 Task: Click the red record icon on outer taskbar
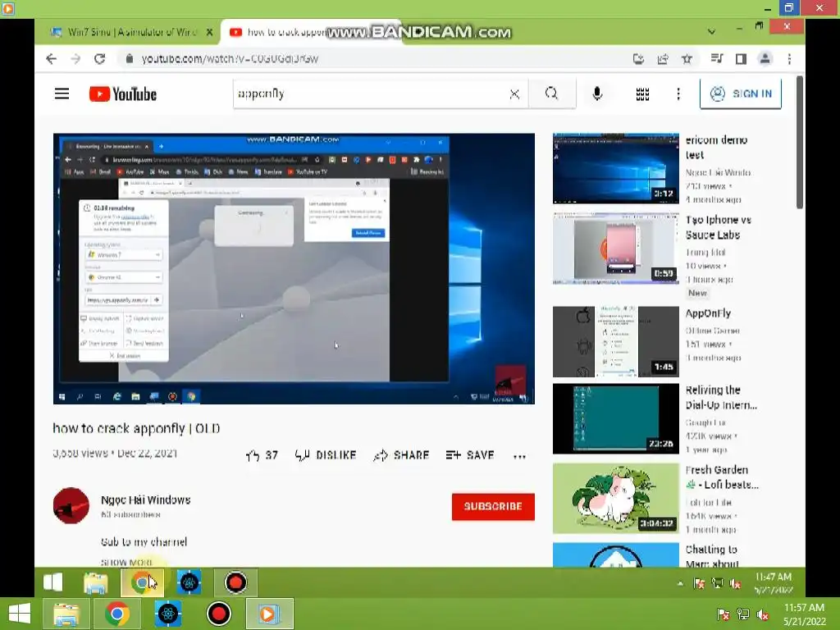pyautogui.click(x=218, y=614)
